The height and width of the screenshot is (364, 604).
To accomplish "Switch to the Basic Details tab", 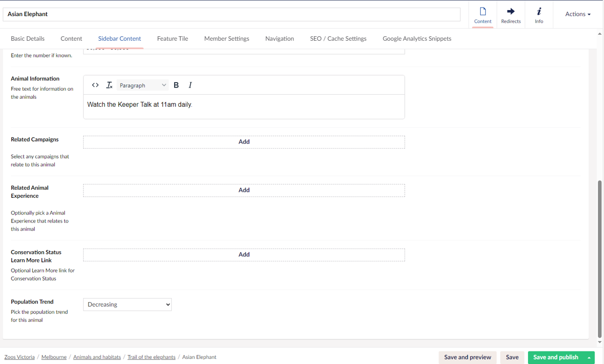I will (x=28, y=38).
